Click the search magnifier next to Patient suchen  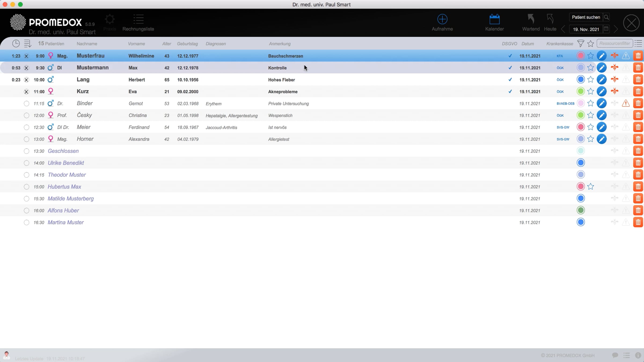(606, 17)
